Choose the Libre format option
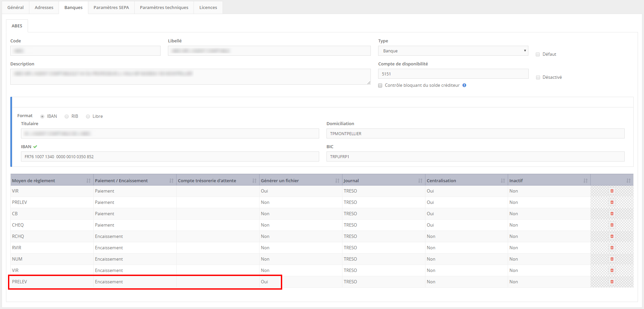The height and width of the screenshot is (309, 644). pos(88,116)
